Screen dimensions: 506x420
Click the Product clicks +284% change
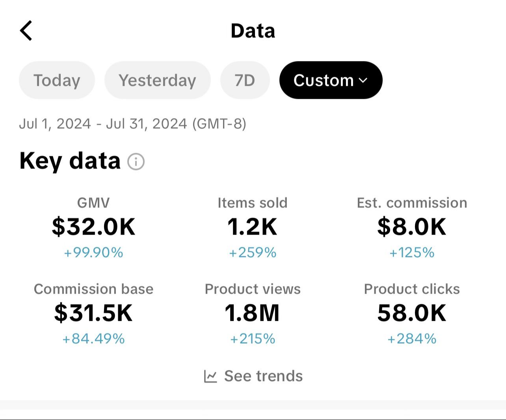point(412,339)
